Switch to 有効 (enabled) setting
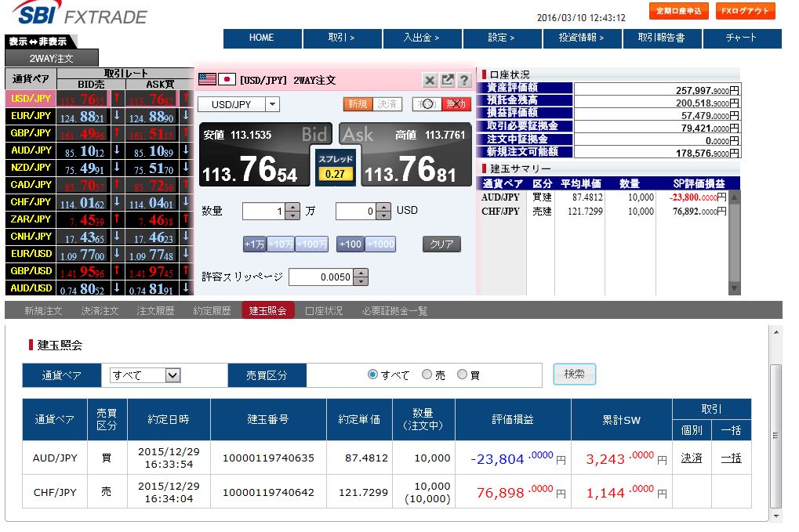799x532 pixels. (x=427, y=104)
